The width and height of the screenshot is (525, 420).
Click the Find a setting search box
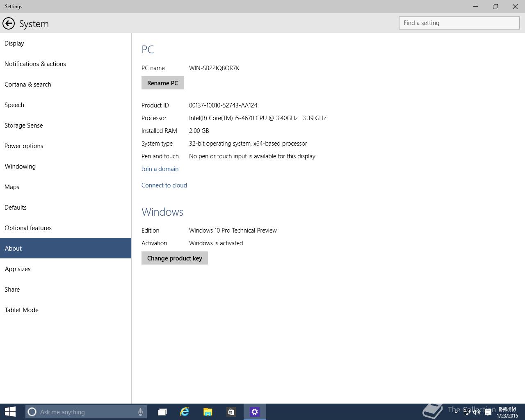(x=459, y=23)
